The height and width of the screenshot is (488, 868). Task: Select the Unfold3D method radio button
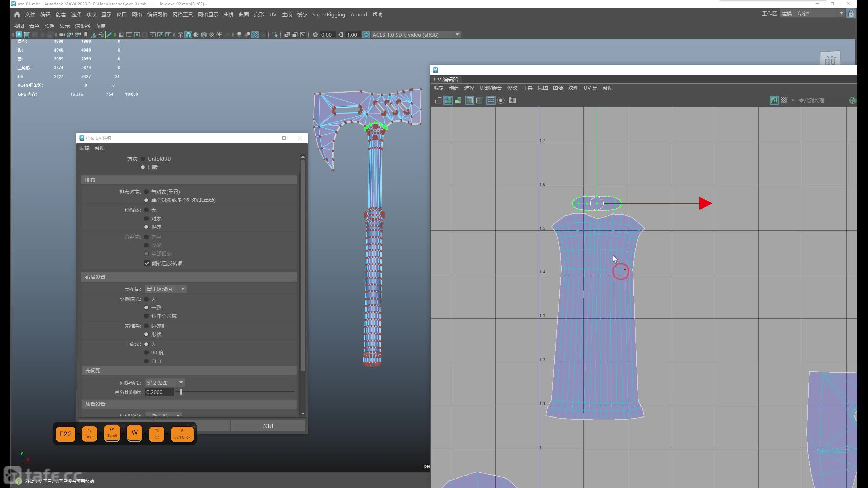[x=143, y=159]
